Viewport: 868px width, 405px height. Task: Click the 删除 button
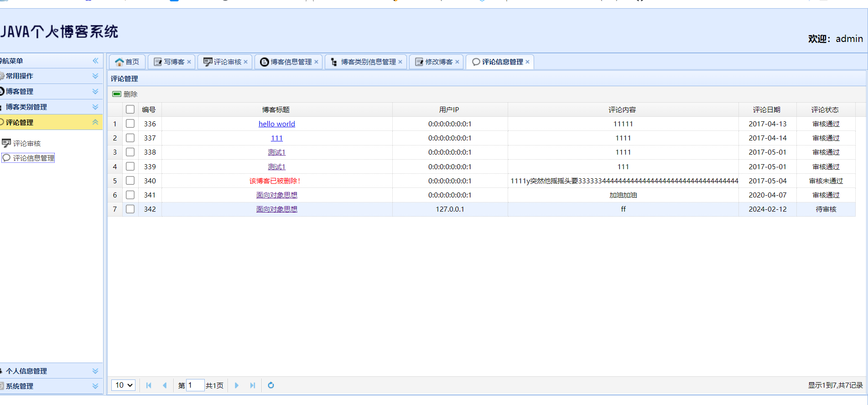(x=125, y=94)
